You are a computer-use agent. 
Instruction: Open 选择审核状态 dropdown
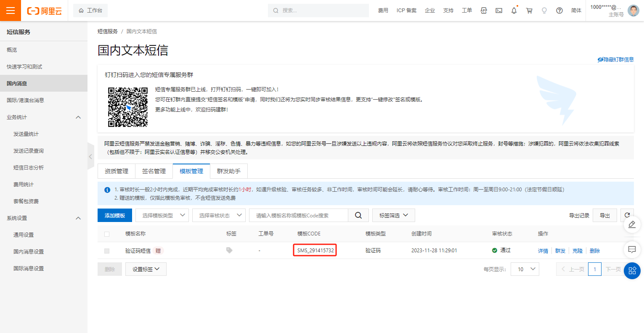click(x=219, y=215)
